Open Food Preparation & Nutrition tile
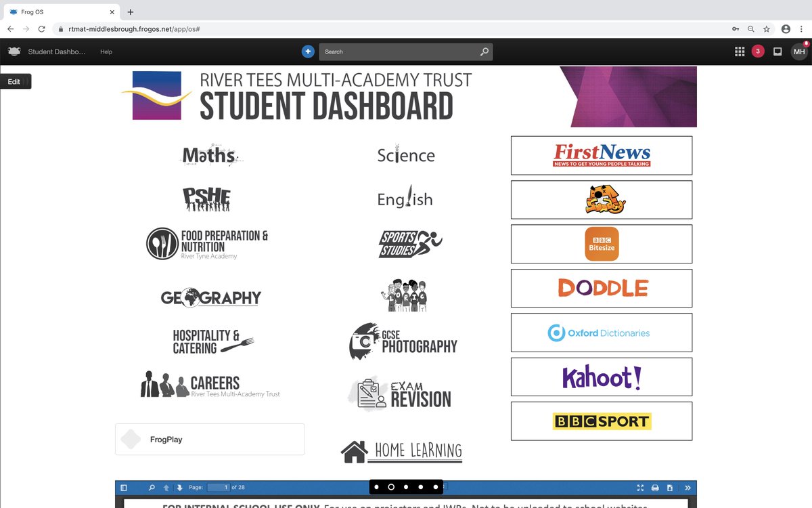 point(207,244)
